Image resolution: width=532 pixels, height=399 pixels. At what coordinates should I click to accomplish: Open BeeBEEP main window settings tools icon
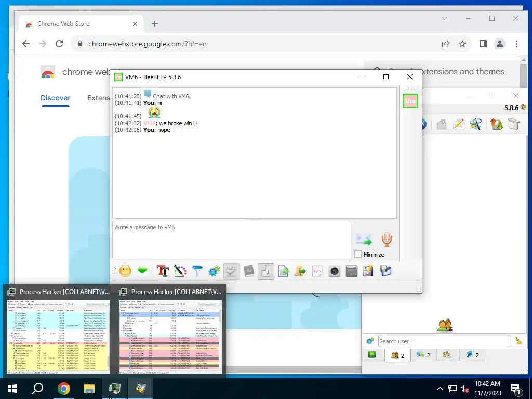point(476,125)
